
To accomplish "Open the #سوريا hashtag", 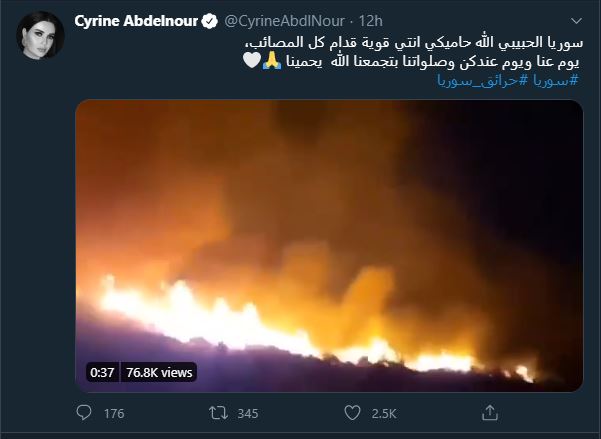I will coord(555,81).
